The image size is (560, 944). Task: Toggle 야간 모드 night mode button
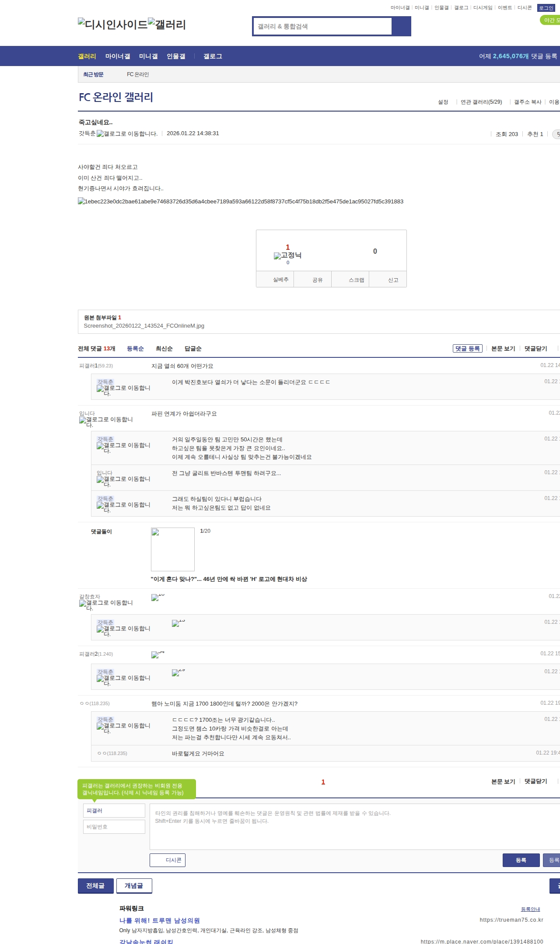(550, 20)
